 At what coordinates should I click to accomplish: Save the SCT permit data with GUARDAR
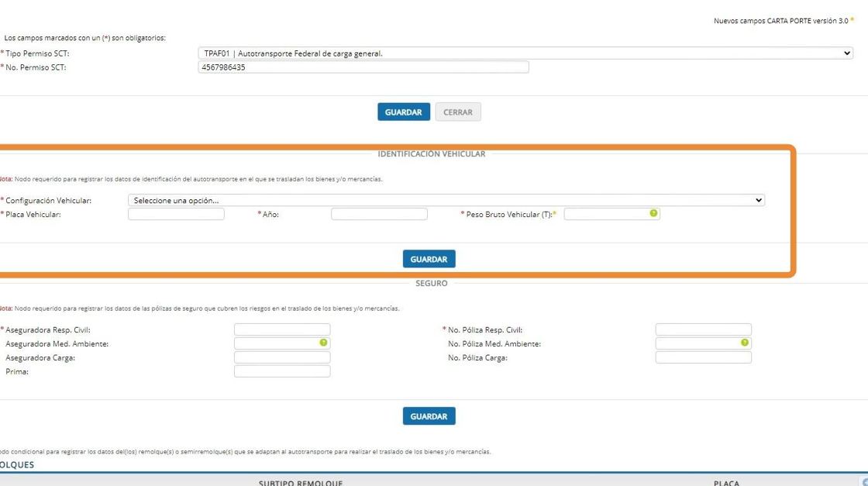[404, 112]
